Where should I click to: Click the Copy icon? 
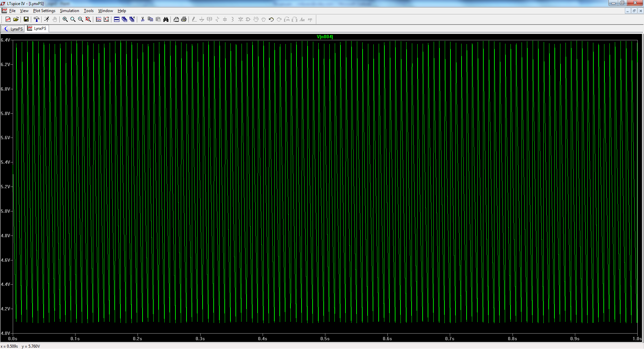click(150, 19)
